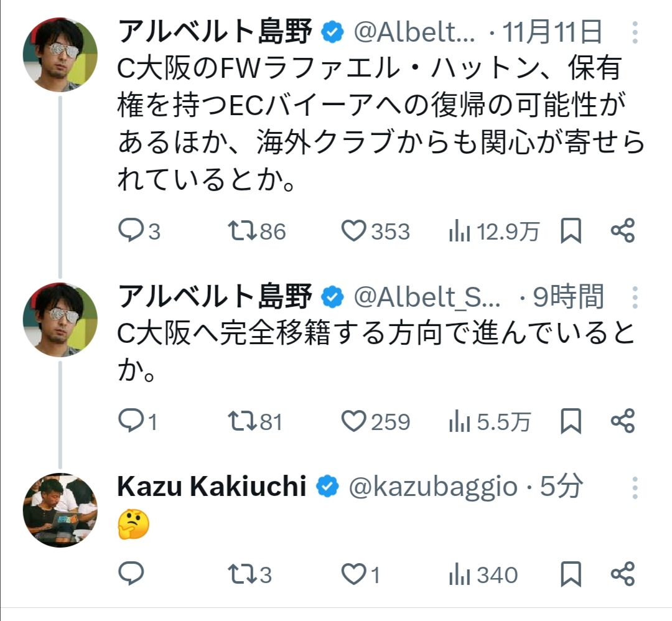Screen dimensions: 672x621
Task: View analytics showing 5.5万 views
Action: (x=459, y=422)
